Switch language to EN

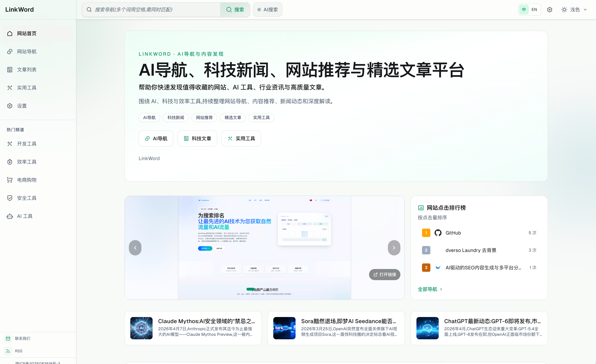[534, 10]
